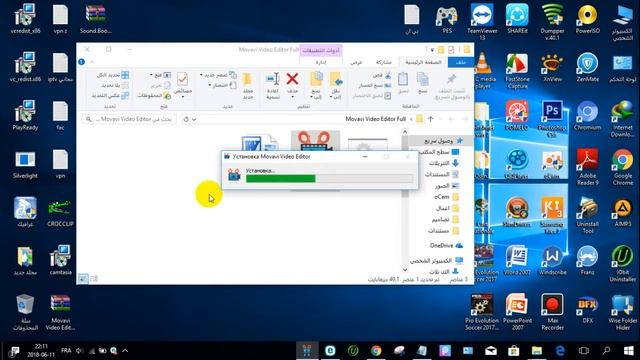The width and height of the screenshot is (640, 360).
Task: Open the Home (الصفحة الرئيسية) tab
Action: [423, 62]
